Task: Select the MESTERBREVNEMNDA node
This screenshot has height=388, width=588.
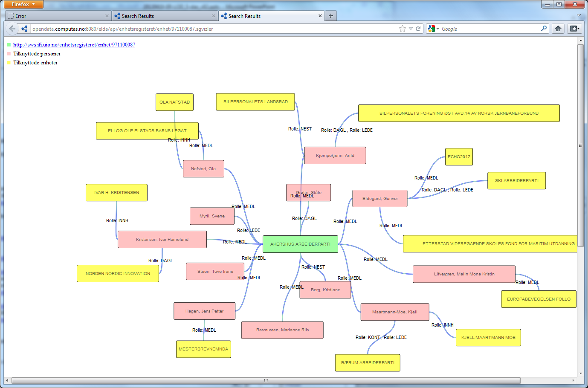Action: point(203,349)
